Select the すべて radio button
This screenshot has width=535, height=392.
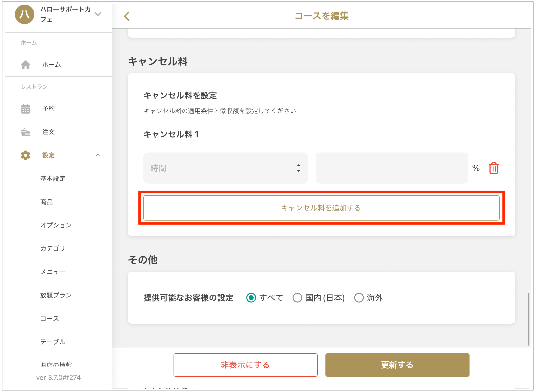click(x=251, y=298)
